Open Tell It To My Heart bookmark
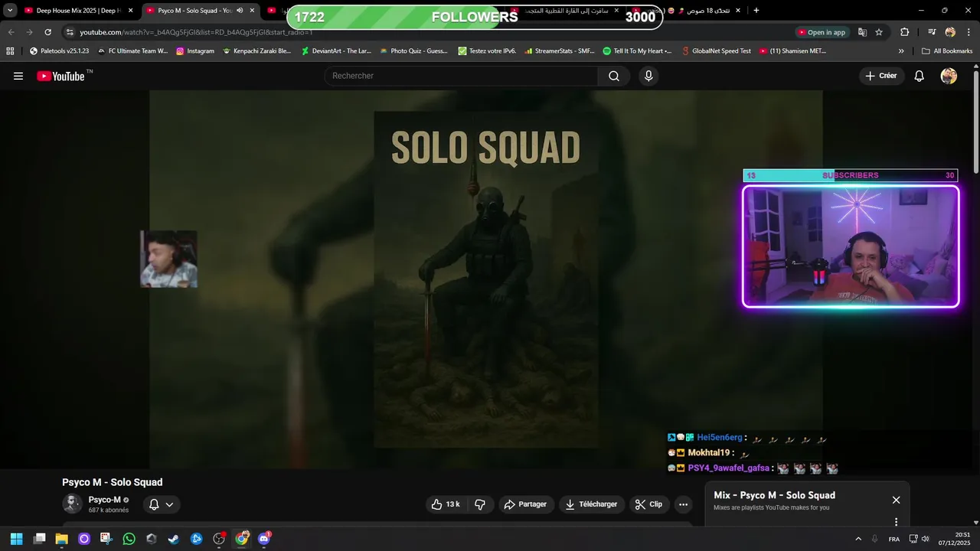The width and height of the screenshot is (980, 551). pos(637,51)
